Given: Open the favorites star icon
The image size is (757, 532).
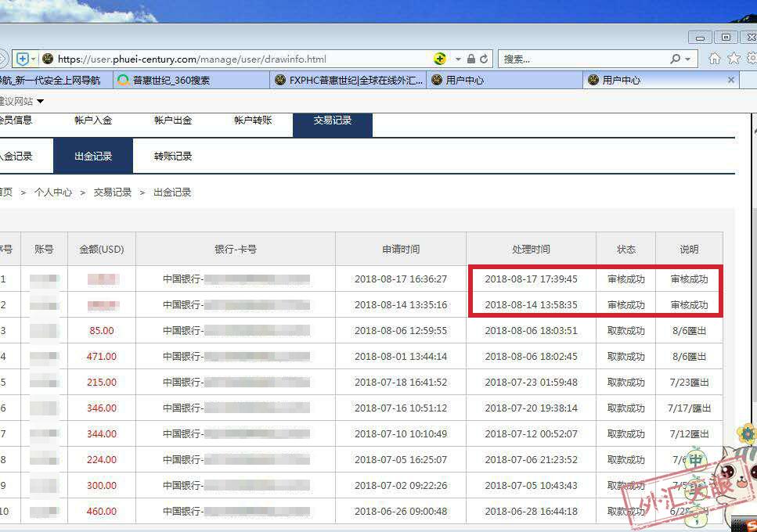Looking at the screenshot, I should coord(734,59).
